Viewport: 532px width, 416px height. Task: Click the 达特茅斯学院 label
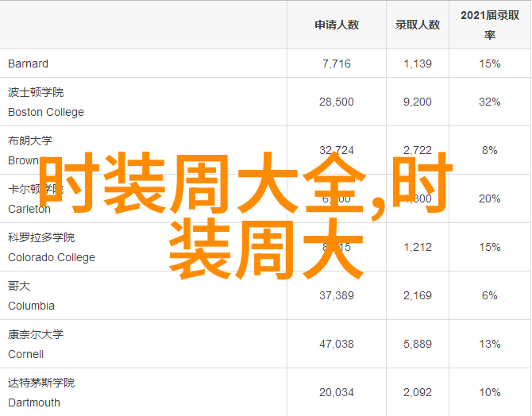click(x=41, y=383)
